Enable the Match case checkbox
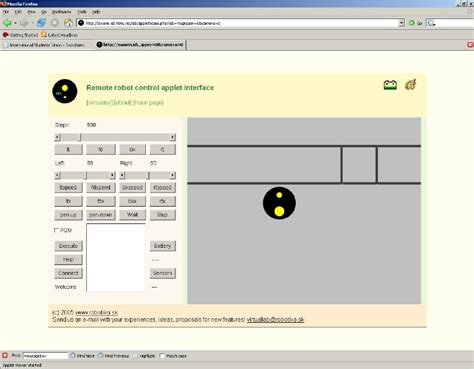474x369 pixels. (x=162, y=356)
